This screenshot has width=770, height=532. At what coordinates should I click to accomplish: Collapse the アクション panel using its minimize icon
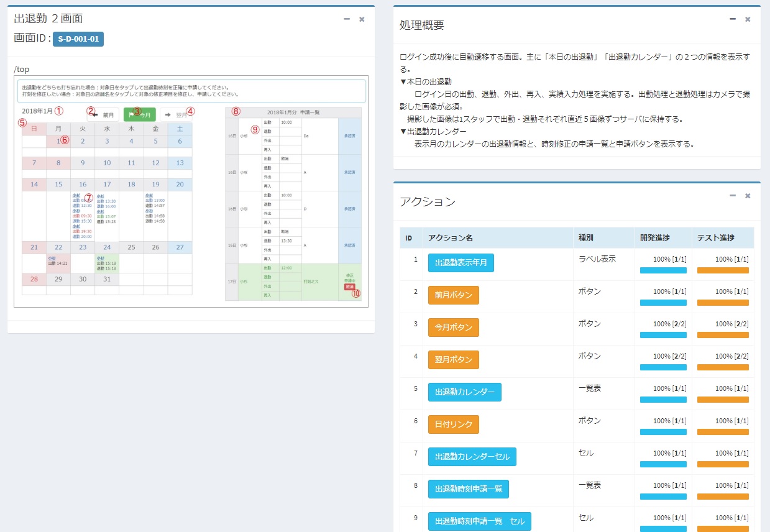tap(732, 196)
